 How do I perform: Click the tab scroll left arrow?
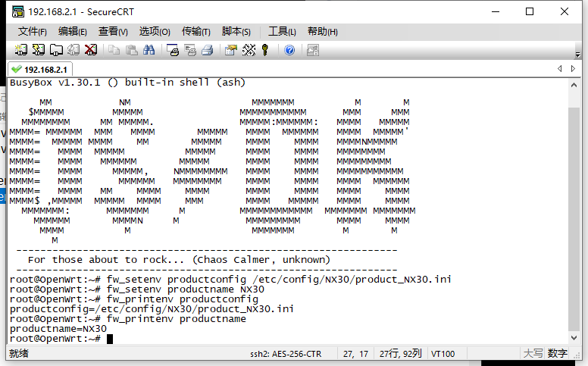pos(559,69)
